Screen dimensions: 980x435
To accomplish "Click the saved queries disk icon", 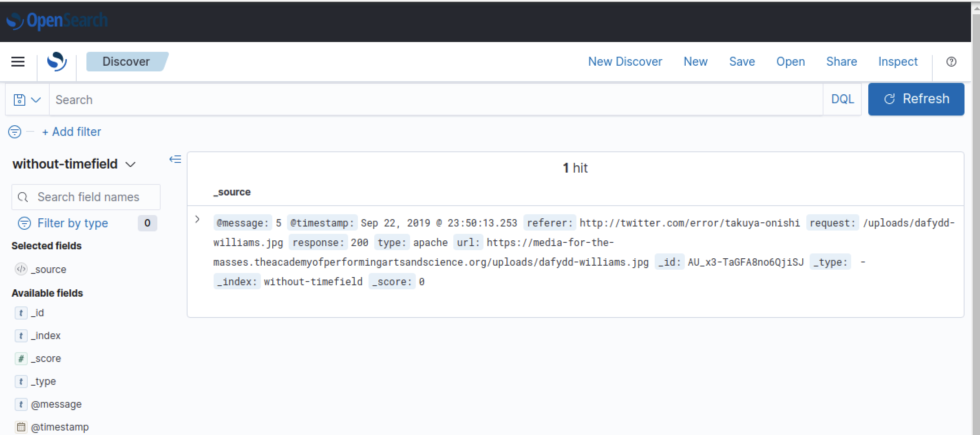I will 19,99.
